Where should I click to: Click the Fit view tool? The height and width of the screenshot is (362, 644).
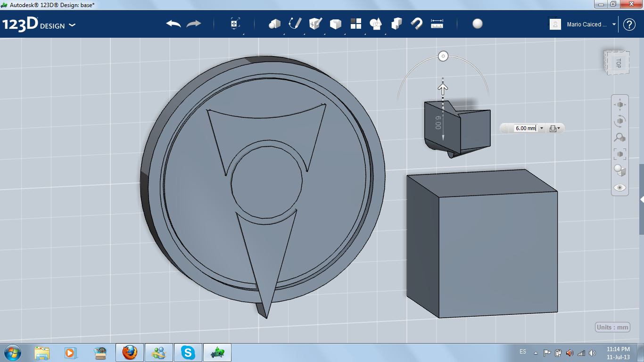pos(620,154)
